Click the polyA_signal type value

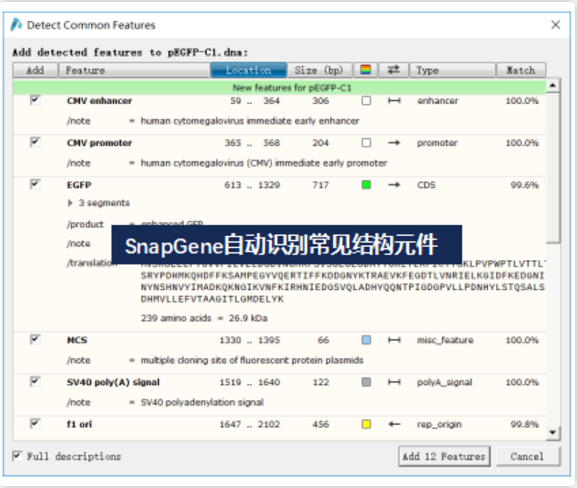tap(444, 382)
